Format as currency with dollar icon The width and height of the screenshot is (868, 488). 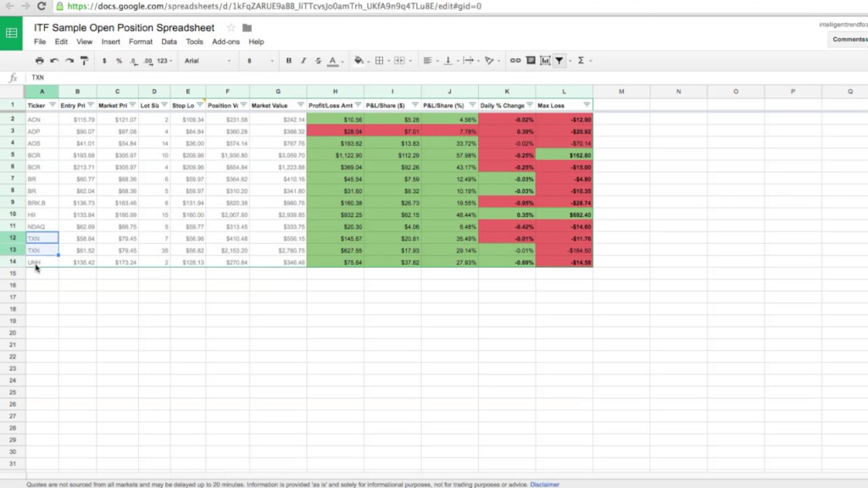tap(104, 61)
